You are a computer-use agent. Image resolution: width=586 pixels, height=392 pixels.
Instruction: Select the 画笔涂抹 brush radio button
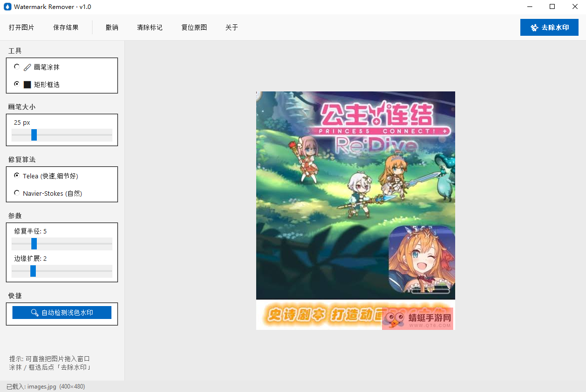(17, 67)
